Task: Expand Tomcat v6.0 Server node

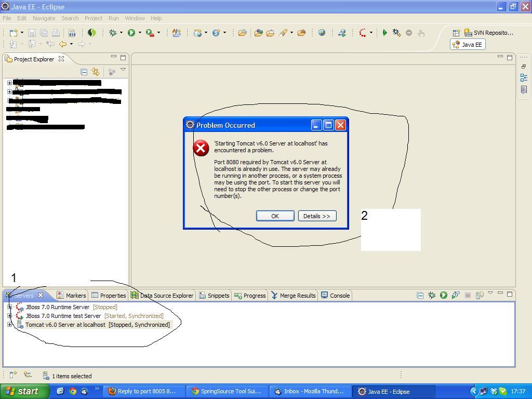Action: 9,325
